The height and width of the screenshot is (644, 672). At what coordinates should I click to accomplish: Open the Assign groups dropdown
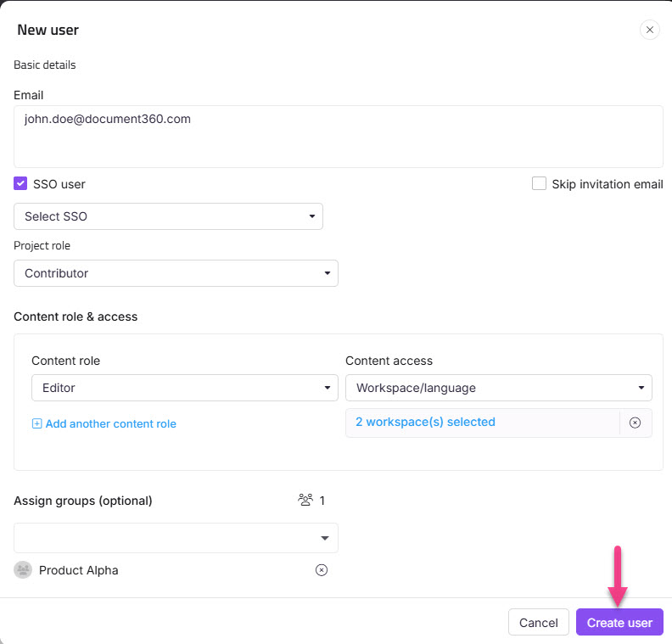[176, 538]
